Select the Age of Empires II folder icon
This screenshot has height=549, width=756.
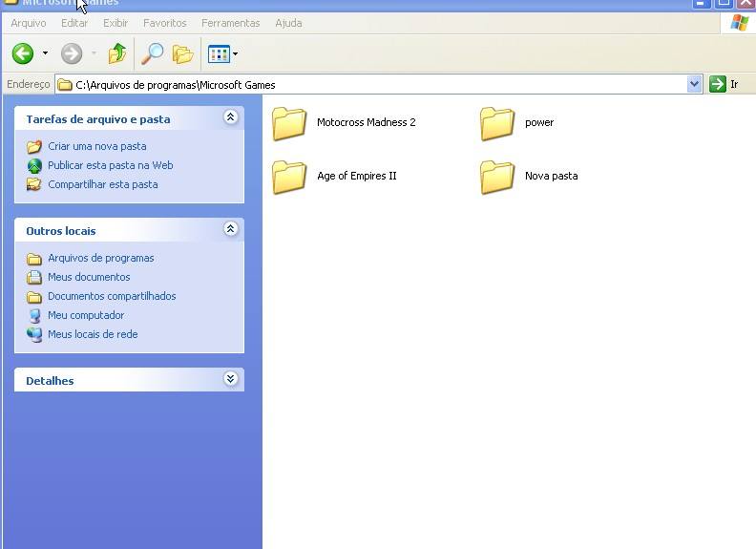point(289,177)
